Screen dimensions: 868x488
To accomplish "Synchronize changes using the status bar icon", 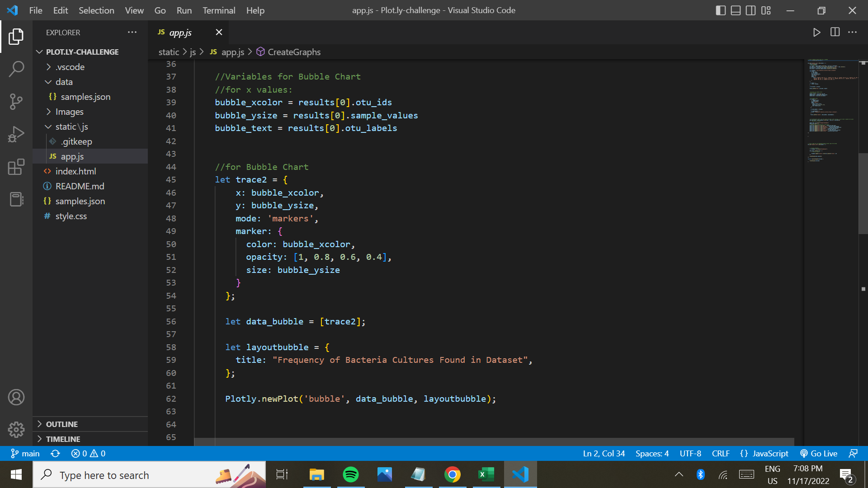I will click(55, 453).
